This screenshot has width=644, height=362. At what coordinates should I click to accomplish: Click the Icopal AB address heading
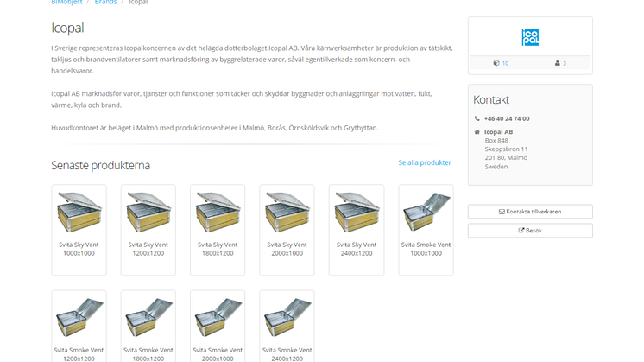point(499,132)
